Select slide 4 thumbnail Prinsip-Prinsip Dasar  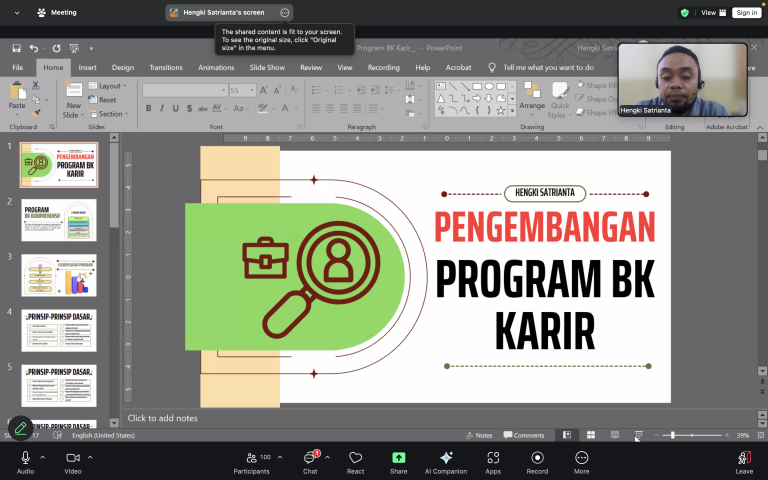[x=59, y=330]
